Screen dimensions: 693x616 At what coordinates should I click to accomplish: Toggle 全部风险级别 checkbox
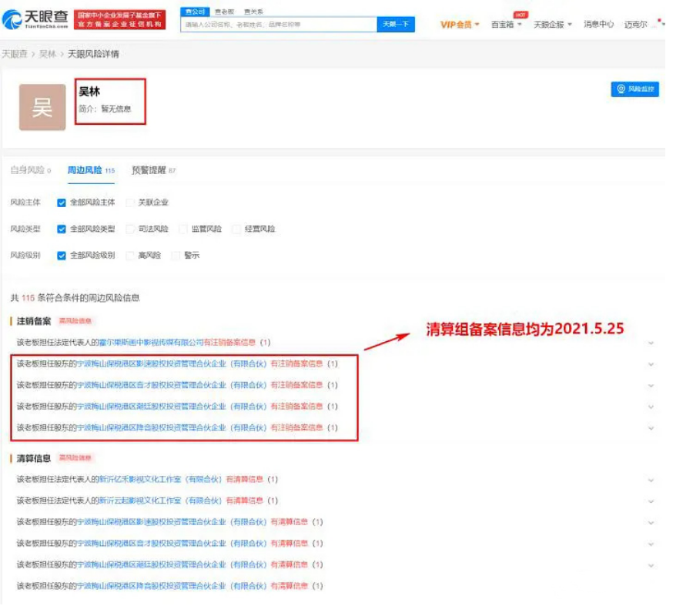(x=62, y=256)
